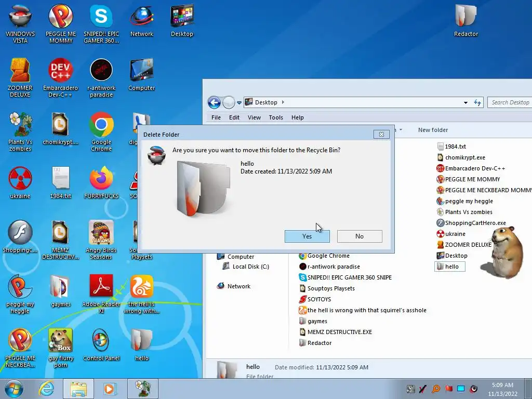Open WINDOWS VISTA desktop icon
Screen dimensions: 532x399
tap(20, 24)
